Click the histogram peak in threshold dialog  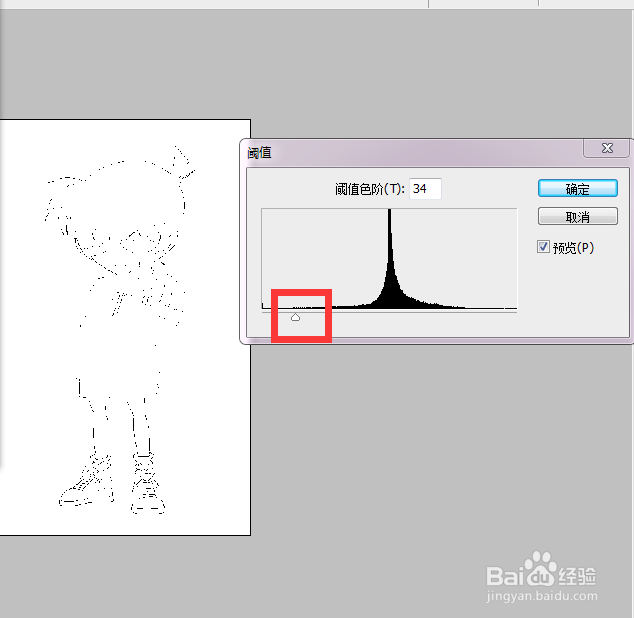pos(389,259)
